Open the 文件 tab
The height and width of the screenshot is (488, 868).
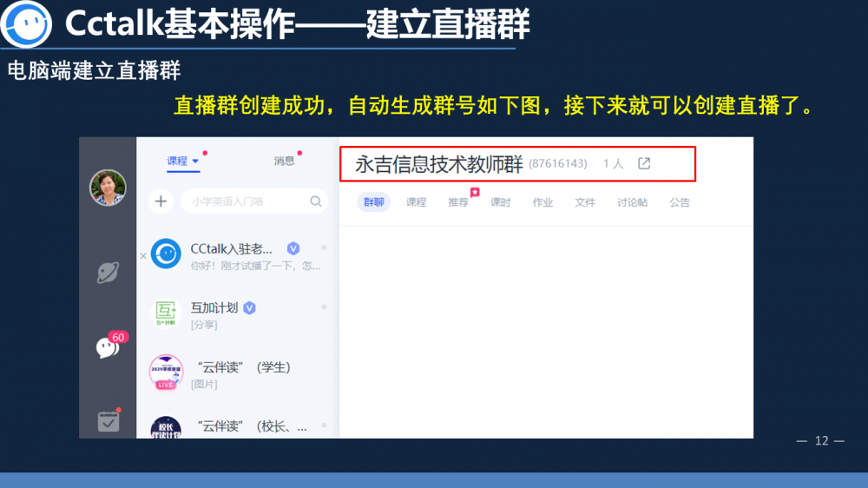tap(585, 202)
